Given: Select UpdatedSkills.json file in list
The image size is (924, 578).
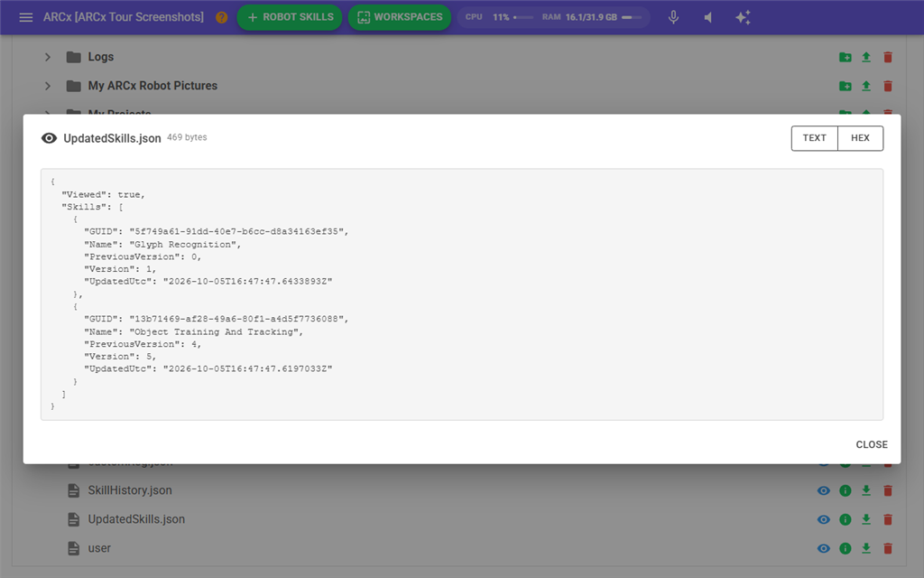Looking at the screenshot, I should (x=136, y=519).
